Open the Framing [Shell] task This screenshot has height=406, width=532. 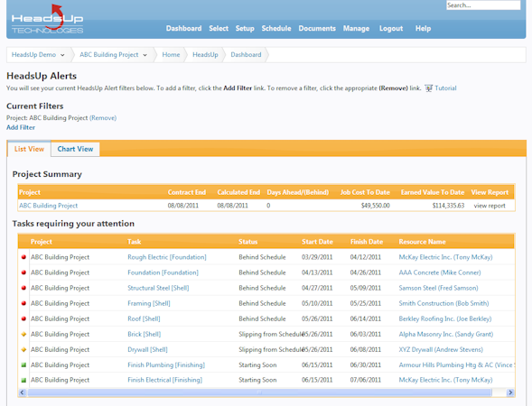pyautogui.click(x=149, y=303)
